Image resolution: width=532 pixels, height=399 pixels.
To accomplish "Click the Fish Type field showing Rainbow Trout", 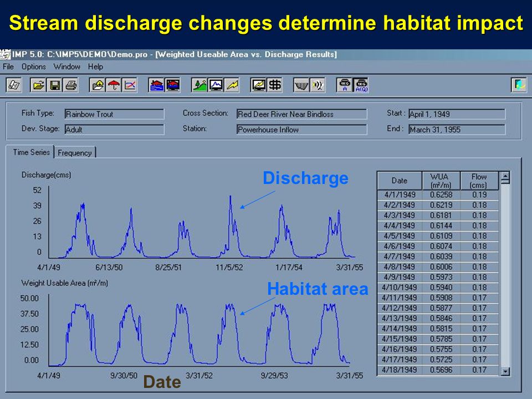I will [x=114, y=114].
